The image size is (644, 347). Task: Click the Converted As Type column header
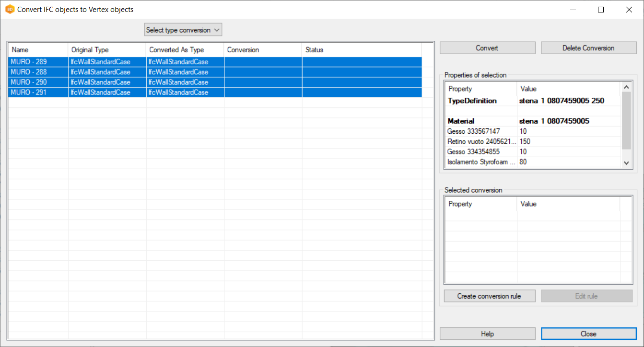click(x=185, y=50)
